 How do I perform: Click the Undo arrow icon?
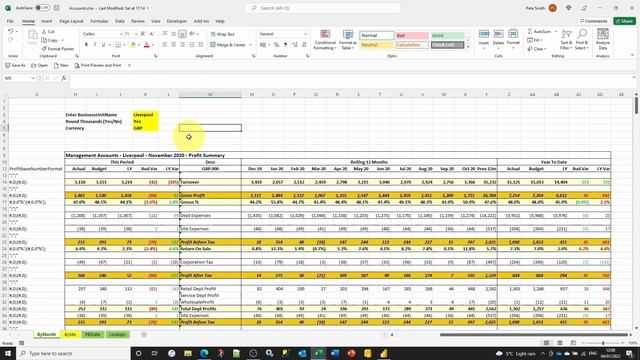pyautogui.click(x=11, y=31)
